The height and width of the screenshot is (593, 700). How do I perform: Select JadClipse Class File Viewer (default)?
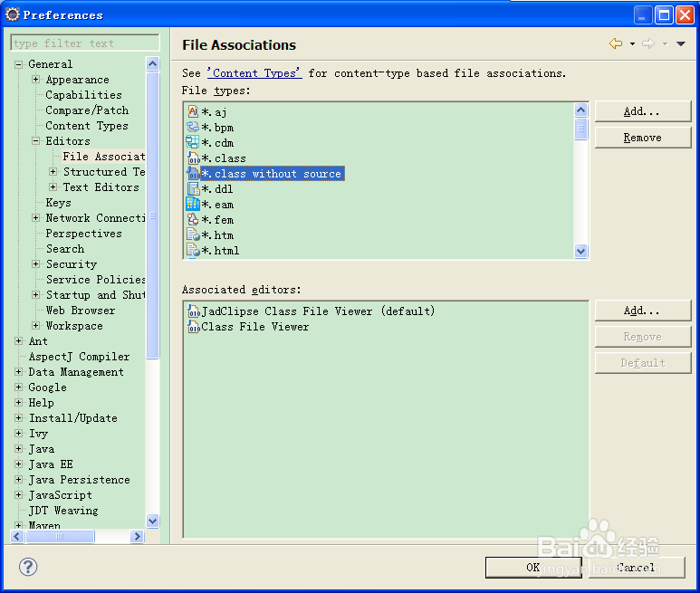pos(318,311)
